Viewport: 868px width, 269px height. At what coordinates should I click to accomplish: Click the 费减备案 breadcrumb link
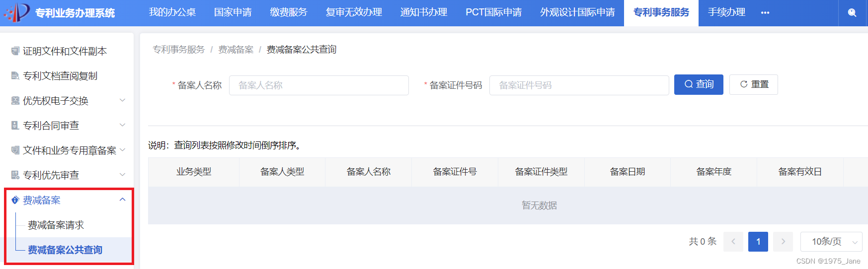[x=236, y=50]
